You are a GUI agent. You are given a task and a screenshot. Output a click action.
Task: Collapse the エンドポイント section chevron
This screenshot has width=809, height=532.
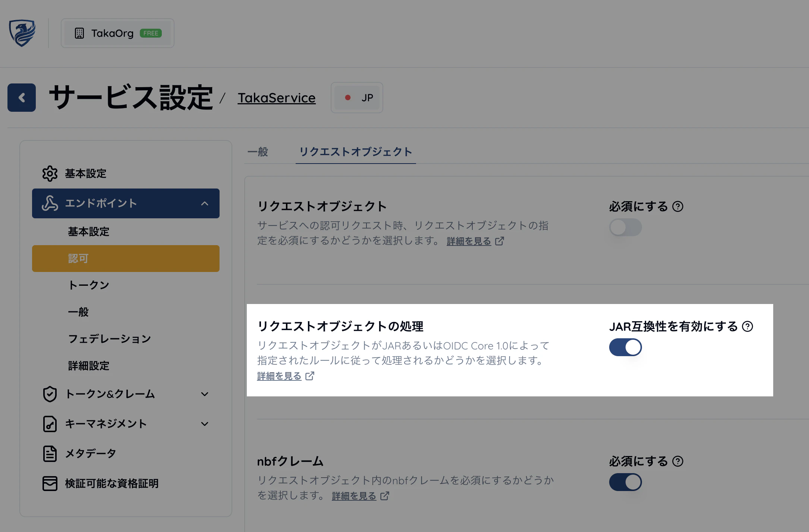click(x=205, y=203)
